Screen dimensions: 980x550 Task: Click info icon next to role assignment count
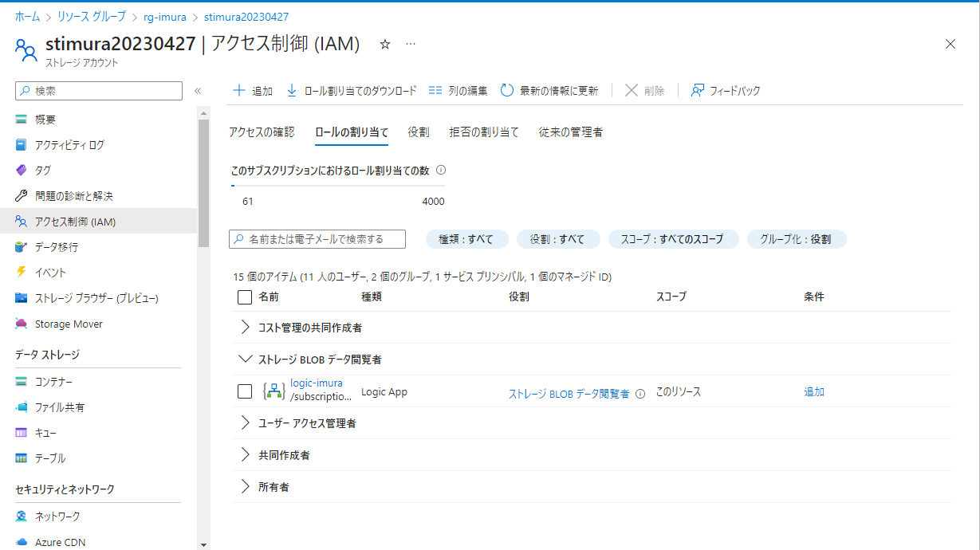441,170
